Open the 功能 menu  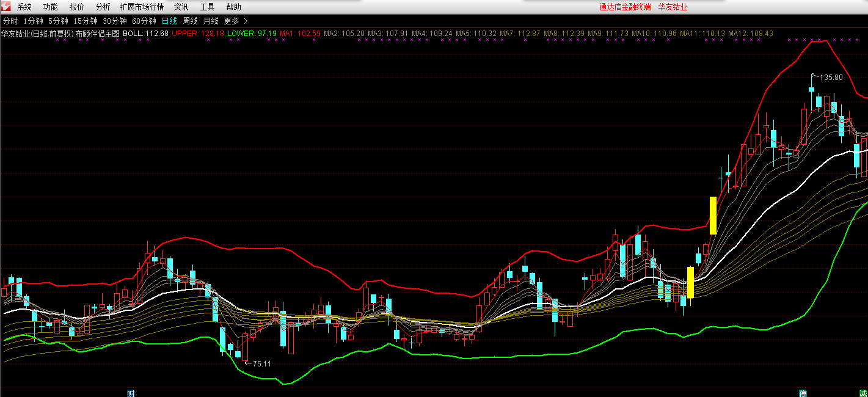[51, 7]
